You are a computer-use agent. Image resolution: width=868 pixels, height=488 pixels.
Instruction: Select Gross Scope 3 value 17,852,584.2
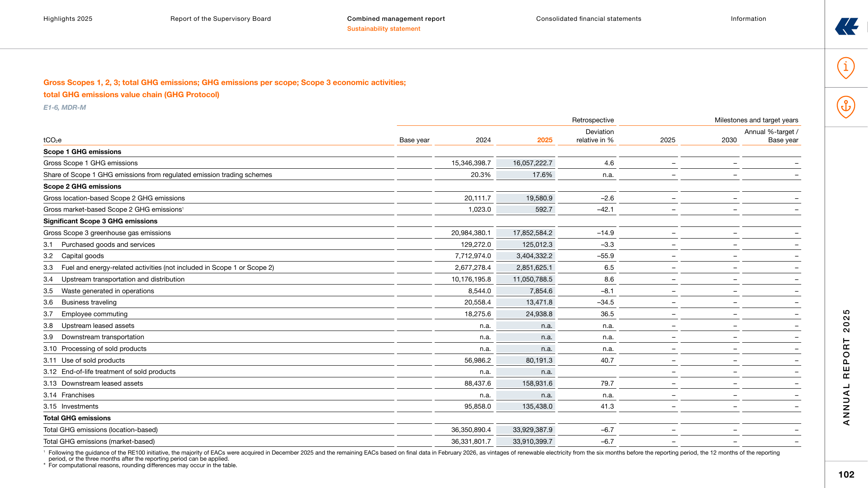[x=533, y=233]
